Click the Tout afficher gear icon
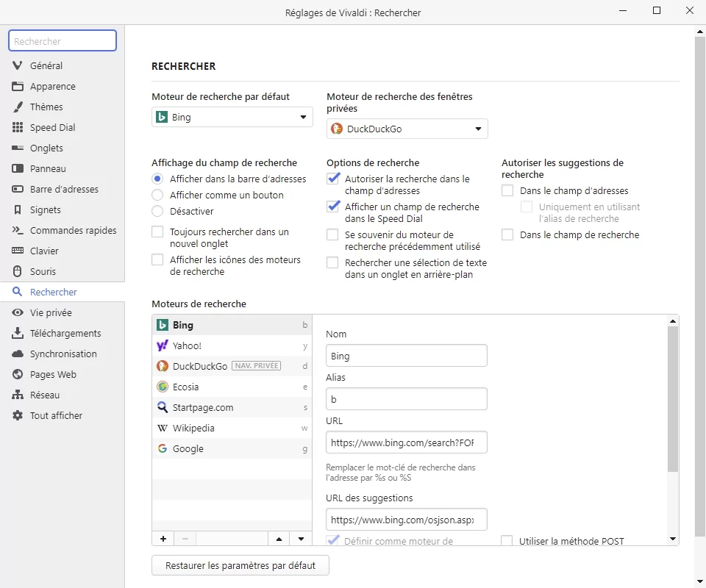706x588 pixels. (17, 416)
